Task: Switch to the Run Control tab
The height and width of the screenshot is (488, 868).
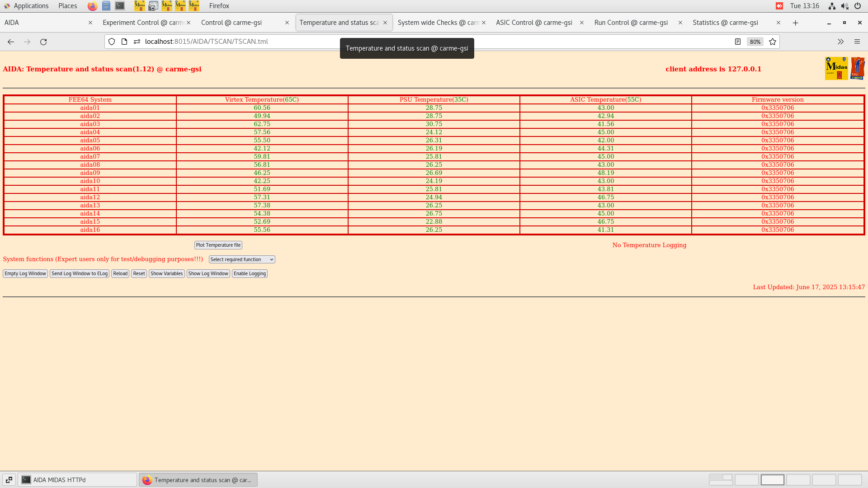Action: [631, 23]
